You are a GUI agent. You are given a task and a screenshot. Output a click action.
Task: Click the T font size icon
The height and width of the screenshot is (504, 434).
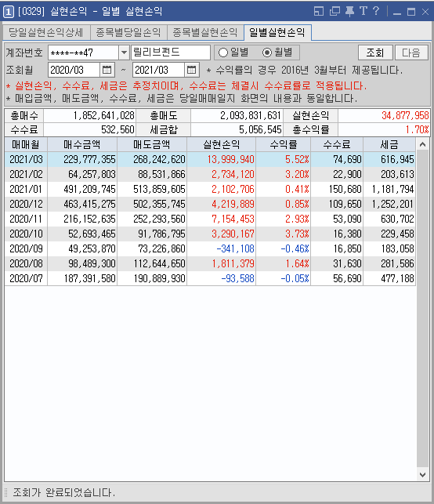pos(363,11)
